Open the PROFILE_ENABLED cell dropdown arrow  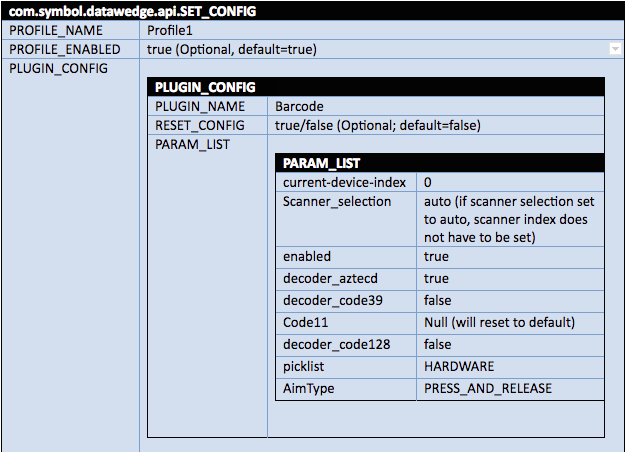pos(615,49)
